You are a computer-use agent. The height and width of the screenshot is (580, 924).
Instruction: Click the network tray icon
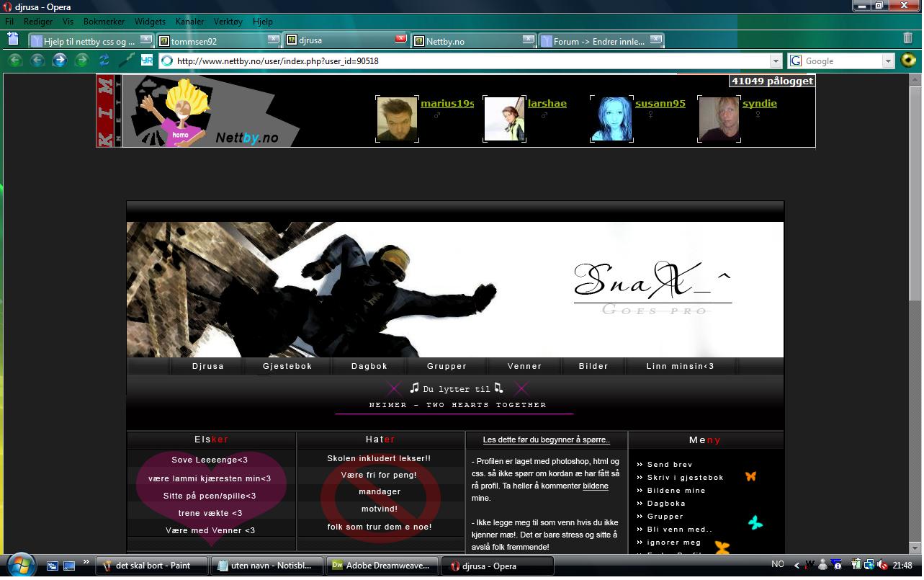869,566
